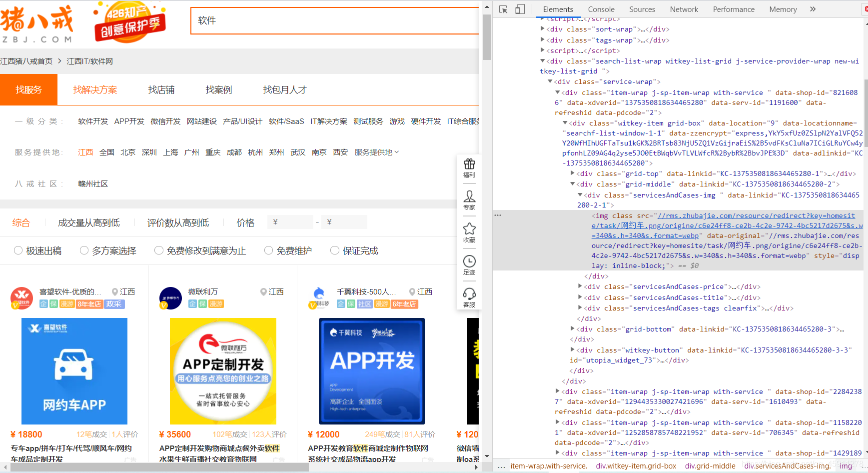868x473 pixels.
Task: Click the webpage horizontal scrollbar at bottom
Action: (x=160, y=467)
